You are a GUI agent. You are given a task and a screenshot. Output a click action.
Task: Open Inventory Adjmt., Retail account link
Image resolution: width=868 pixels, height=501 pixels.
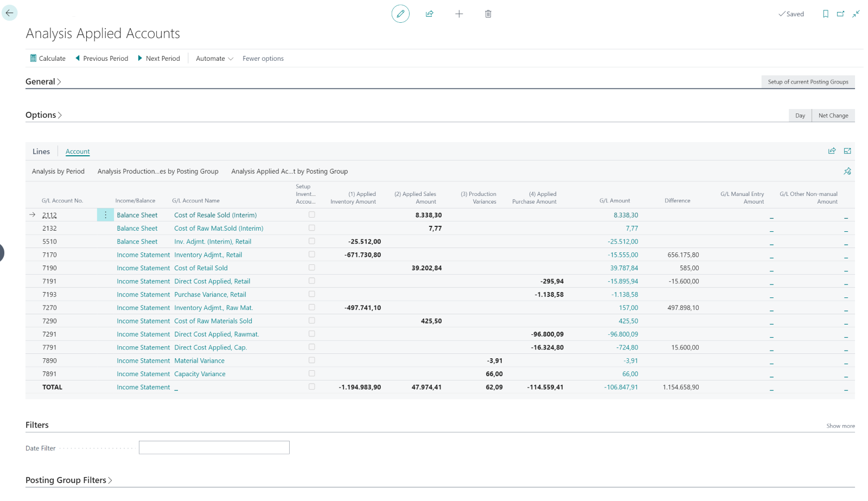pyautogui.click(x=208, y=255)
